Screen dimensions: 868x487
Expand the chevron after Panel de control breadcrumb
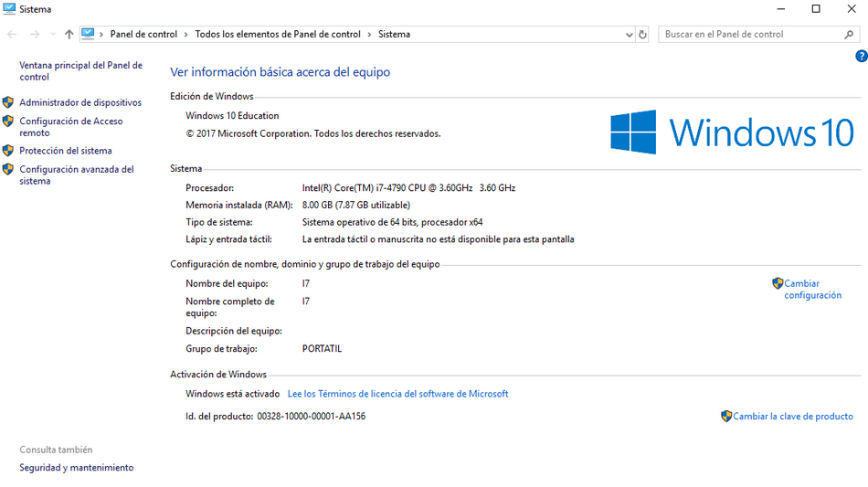click(x=186, y=35)
